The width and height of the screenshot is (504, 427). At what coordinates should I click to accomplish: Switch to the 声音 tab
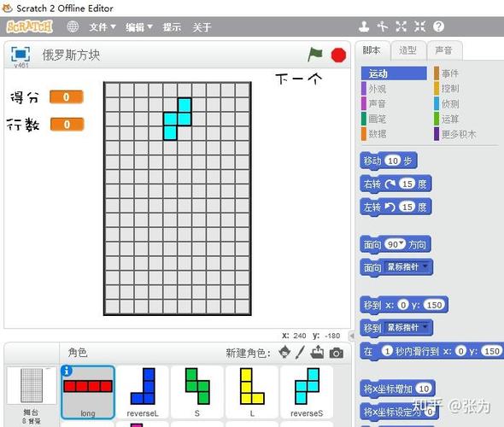point(444,50)
